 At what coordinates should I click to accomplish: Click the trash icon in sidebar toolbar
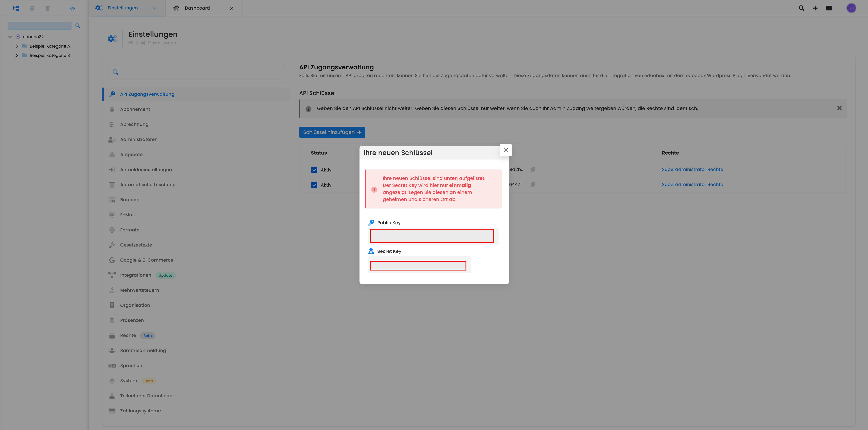(x=47, y=8)
